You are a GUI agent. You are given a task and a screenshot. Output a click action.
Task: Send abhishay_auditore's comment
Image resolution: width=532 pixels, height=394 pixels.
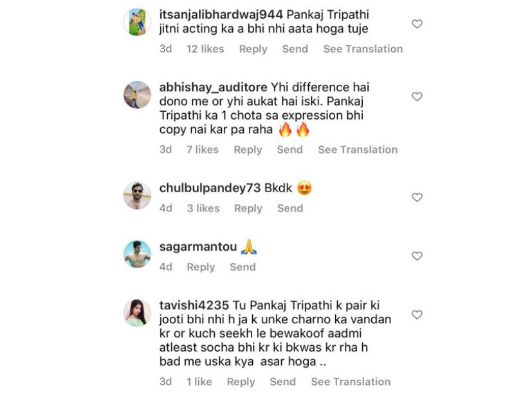289,150
